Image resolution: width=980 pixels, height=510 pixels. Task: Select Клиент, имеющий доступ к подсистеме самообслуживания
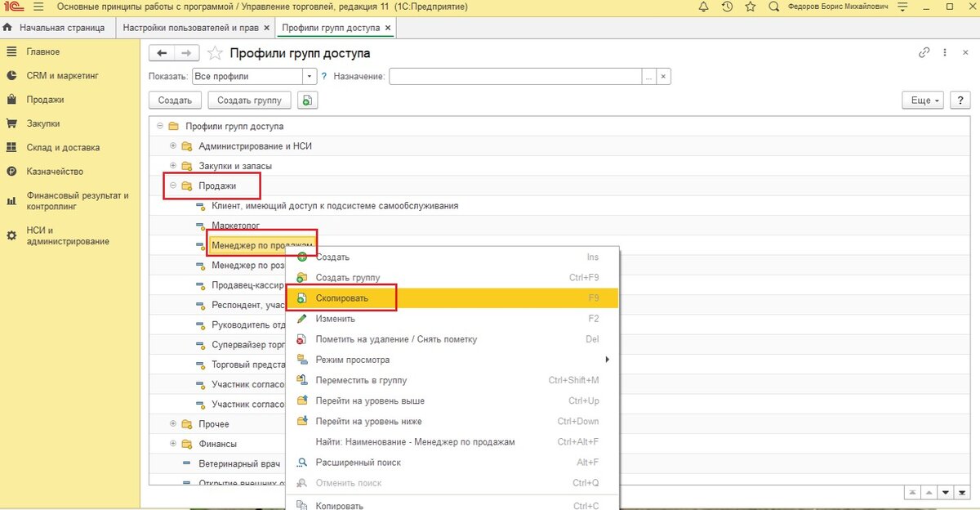click(335, 205)
